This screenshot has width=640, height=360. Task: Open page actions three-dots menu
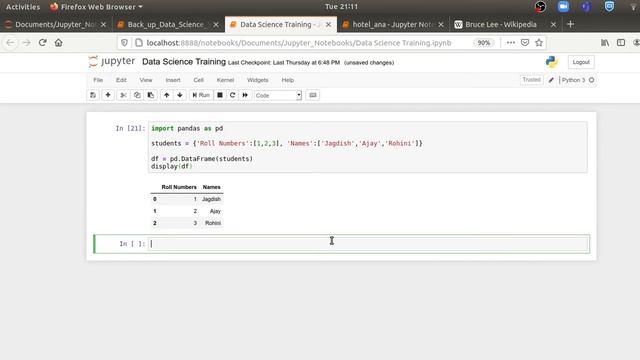pos(510,42)
